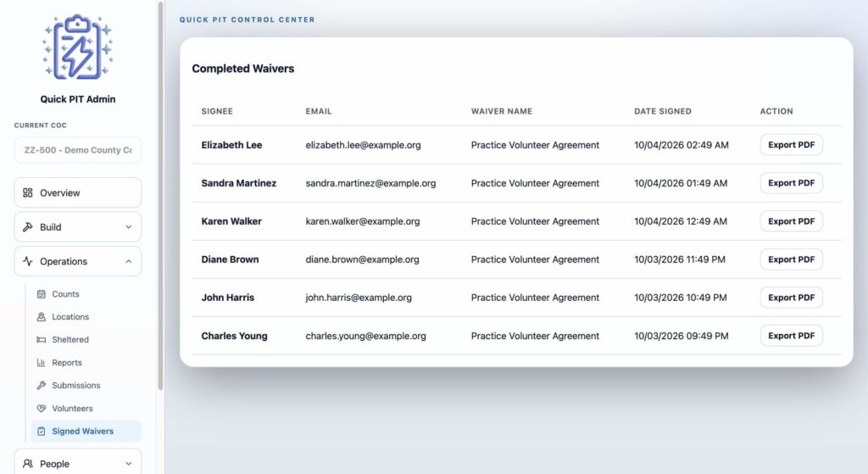
Task: Click the Build hammer icon
Action: 28,227
